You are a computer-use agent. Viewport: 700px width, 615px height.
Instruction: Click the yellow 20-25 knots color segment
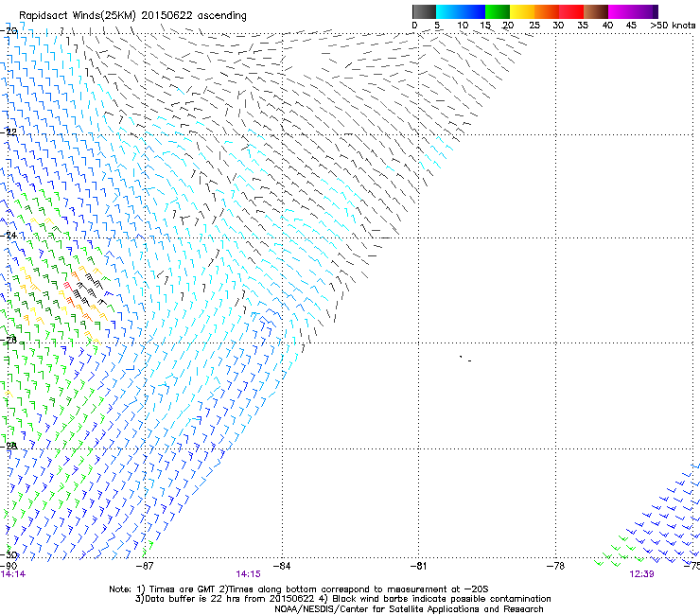[x=522, y=11]
